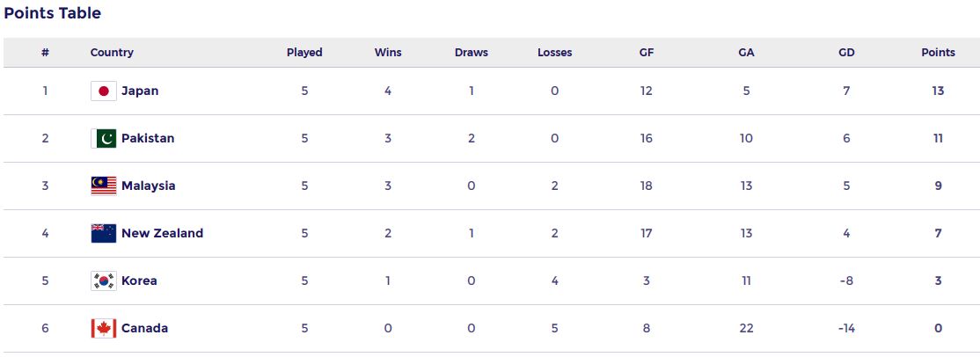Select the Malaysia country name
Screen dimensions: 980x357
coord(148,186)
